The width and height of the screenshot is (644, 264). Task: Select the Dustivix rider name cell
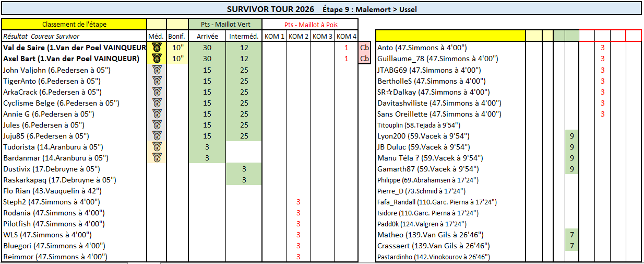74,169
